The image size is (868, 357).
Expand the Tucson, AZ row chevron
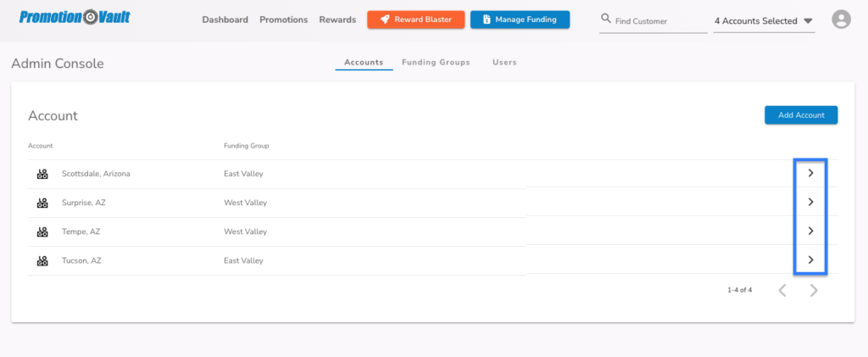(x=811, y=259)
